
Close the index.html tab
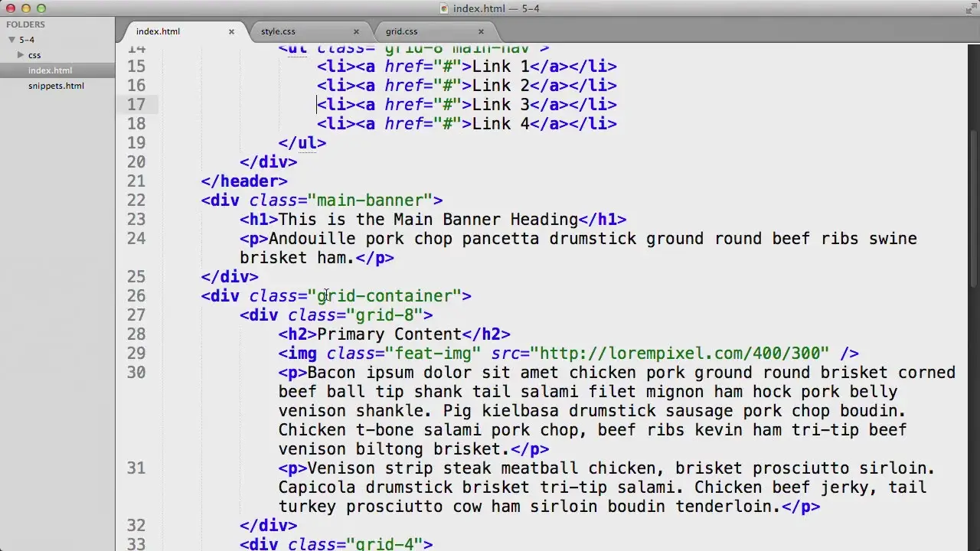pos(231,31)
